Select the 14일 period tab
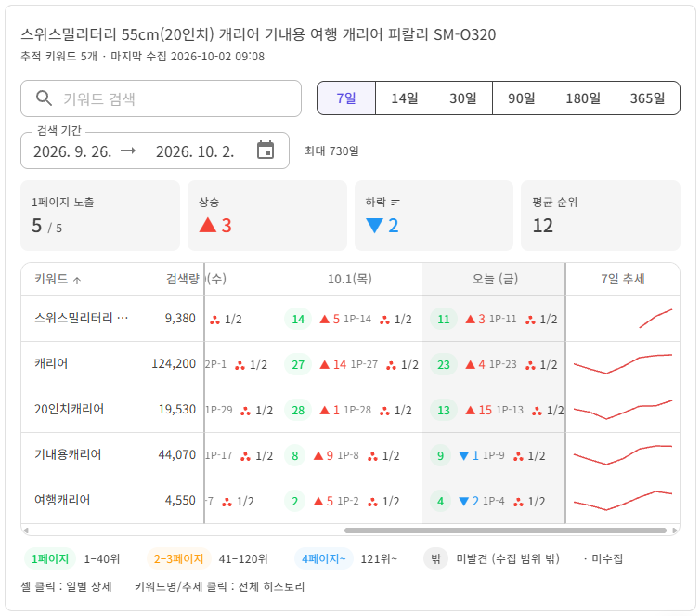The image size is (700, 616). [405, 98]
